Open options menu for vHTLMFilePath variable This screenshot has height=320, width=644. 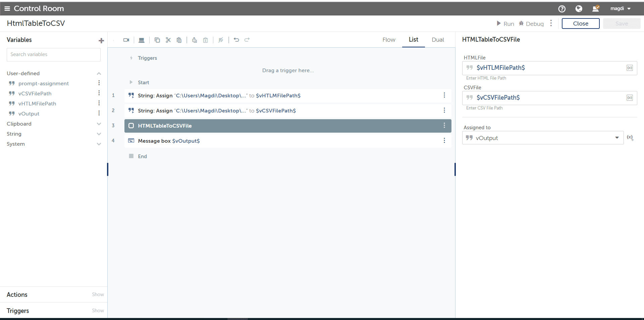99,103
